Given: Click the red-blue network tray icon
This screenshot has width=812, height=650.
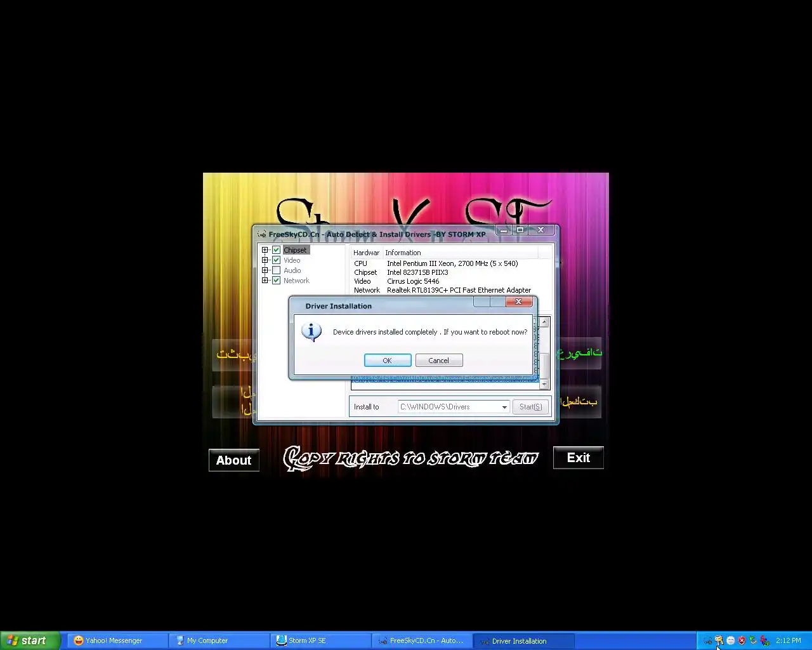Looking at the screenshot, I should coord(765,640).
